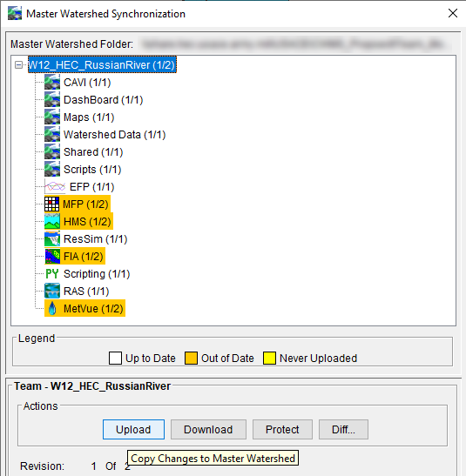Click the Shared row icon
The width and height of the screenshot is (466, 476).
click(x=52, y=151)
